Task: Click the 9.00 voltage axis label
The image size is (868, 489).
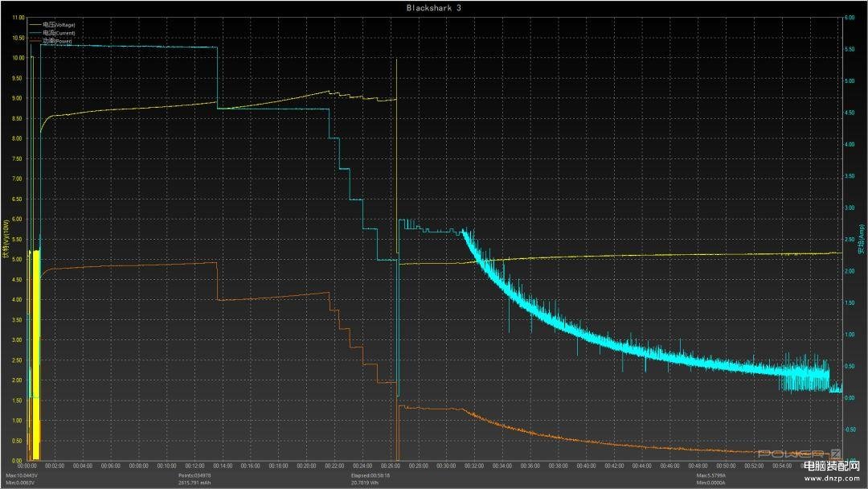Action: [18, 98]
